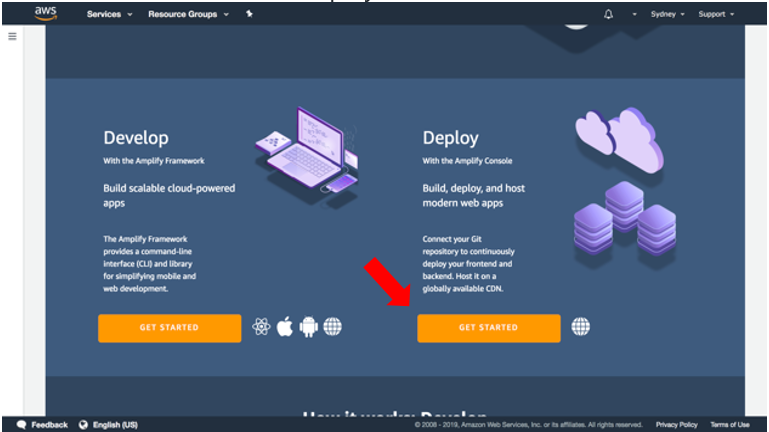Open the Terms of Use link

pyautogui.click(x=730, y=425)
